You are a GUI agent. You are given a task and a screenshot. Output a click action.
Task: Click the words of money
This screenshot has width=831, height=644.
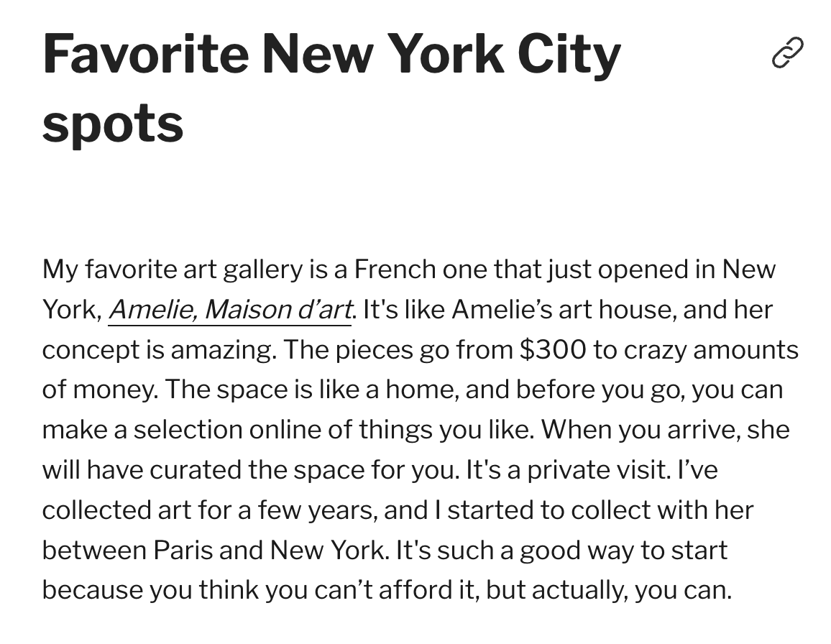point(99,390)
